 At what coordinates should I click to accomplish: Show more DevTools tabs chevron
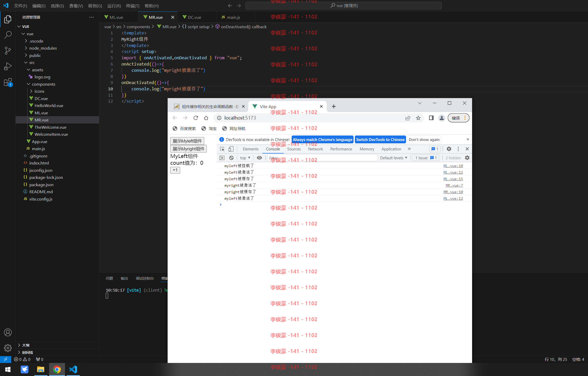[x=409, y=149]
